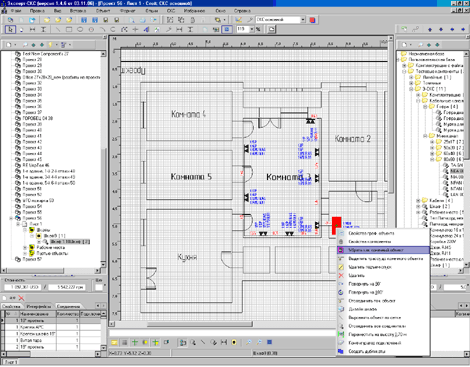Screen dimensions: 470x367
Task: Click the project tree vertical scrollbar down arrow
Action: 103,264
